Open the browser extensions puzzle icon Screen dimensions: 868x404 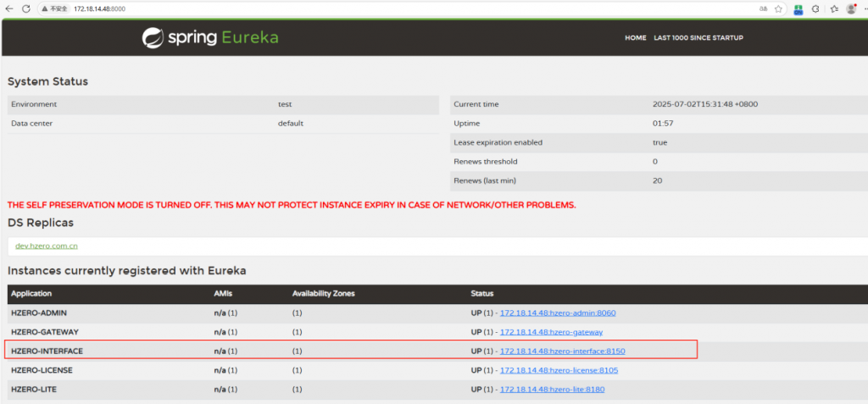[x=815, y=8]
